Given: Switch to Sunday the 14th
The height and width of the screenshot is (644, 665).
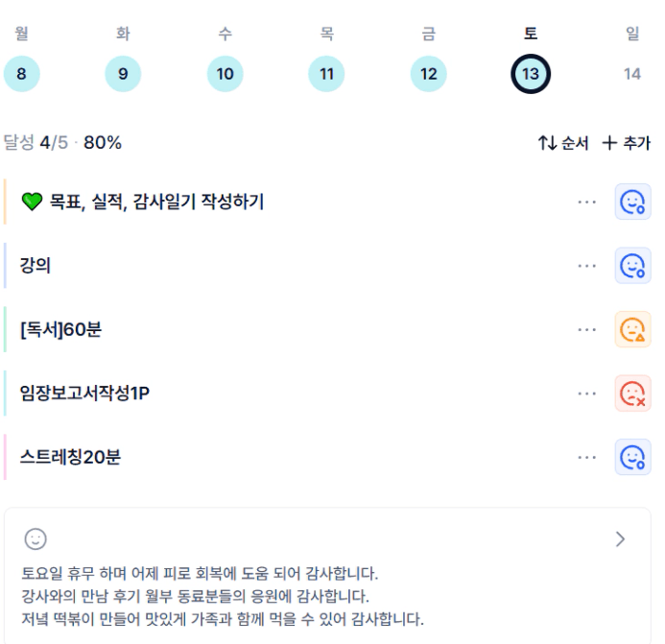Looking at the screenshot, I should click(631, 74).
